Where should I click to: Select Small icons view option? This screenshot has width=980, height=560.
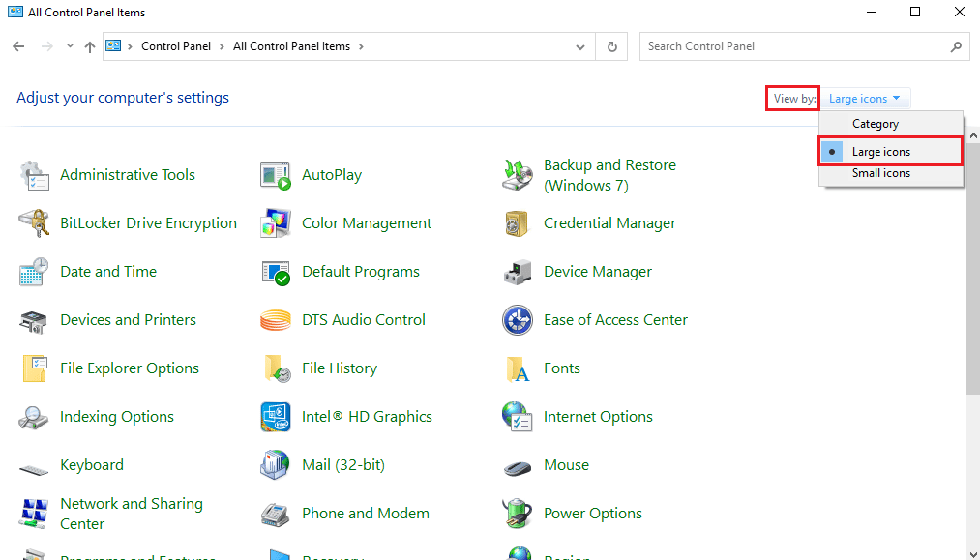pyautogui.click(x=891, y=173)
